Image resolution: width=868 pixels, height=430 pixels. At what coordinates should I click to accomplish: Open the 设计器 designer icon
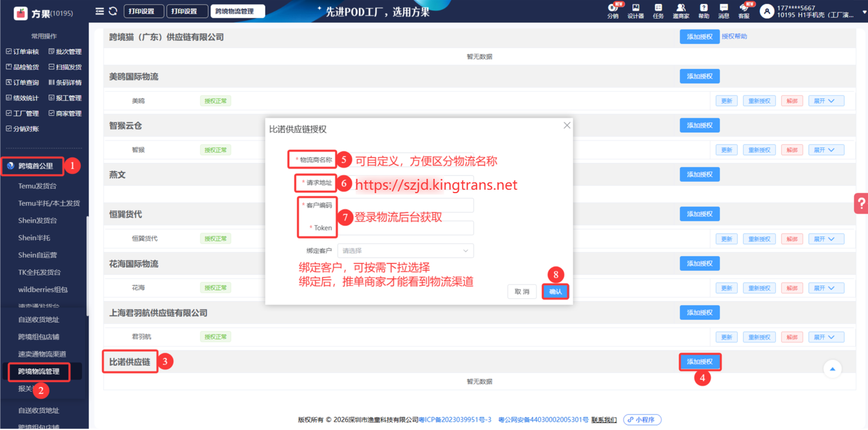636,11
